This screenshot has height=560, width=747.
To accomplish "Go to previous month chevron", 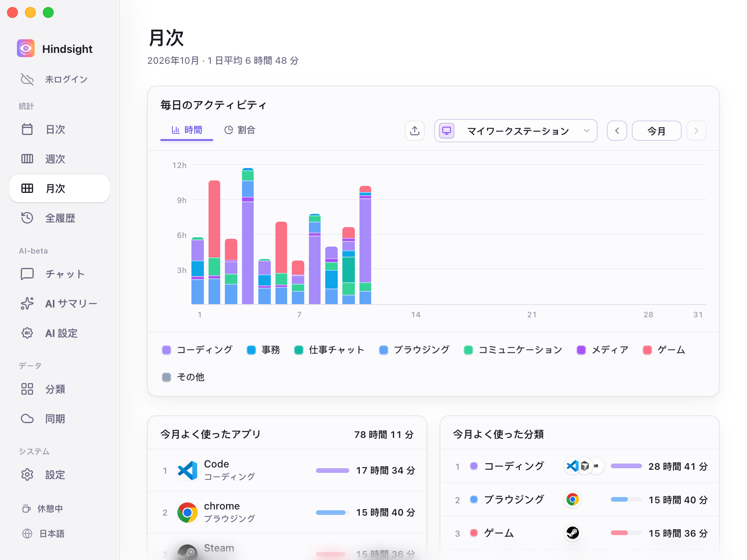I will coord(617,131).
